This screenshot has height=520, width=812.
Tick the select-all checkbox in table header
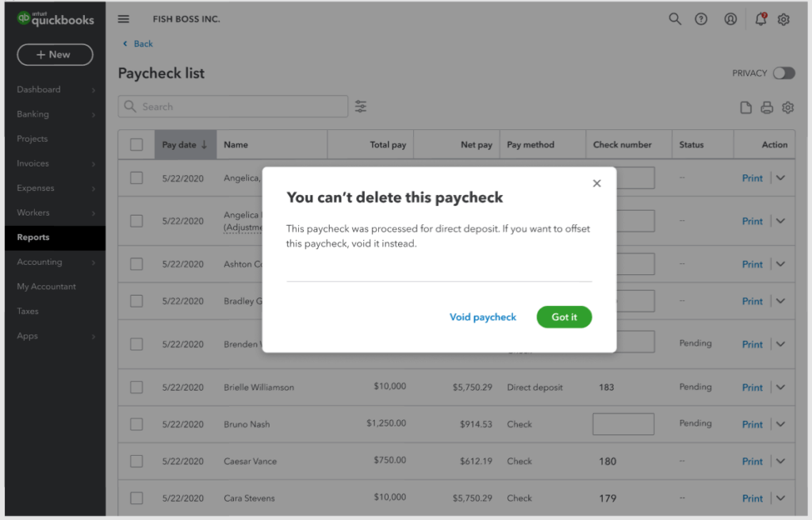[136, 144]
